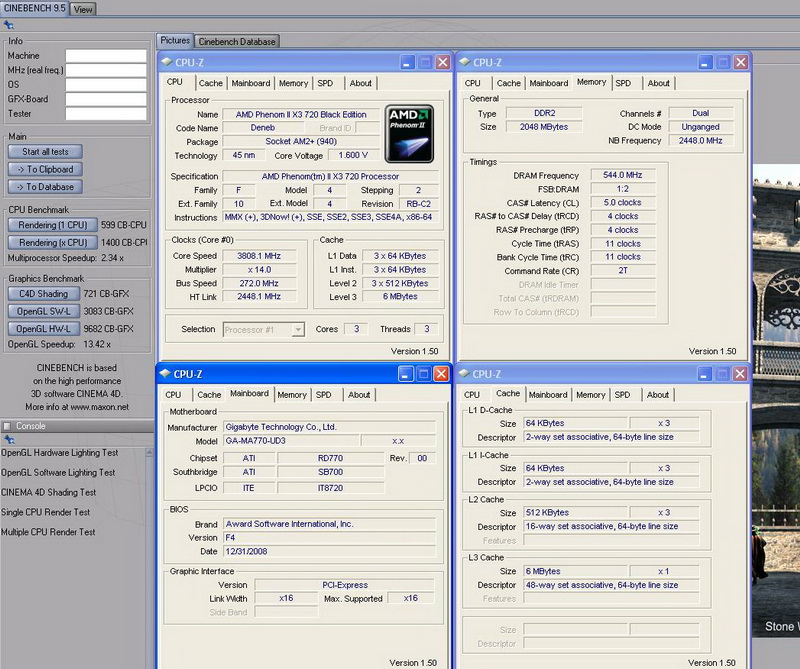The width and height of the screenshot is (800, 669).
Task: Click the Machine input field
Action: tap(106, 56)
